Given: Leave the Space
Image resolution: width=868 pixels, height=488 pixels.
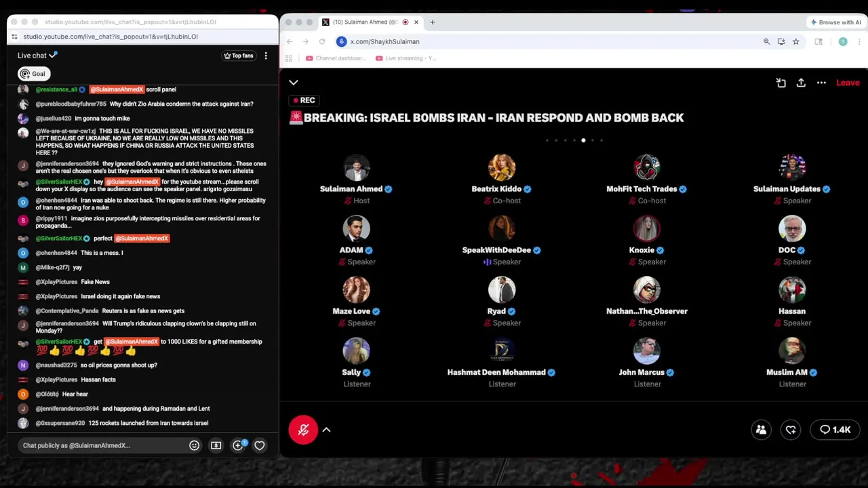Looking at the screenshot, I should point(848,83).
